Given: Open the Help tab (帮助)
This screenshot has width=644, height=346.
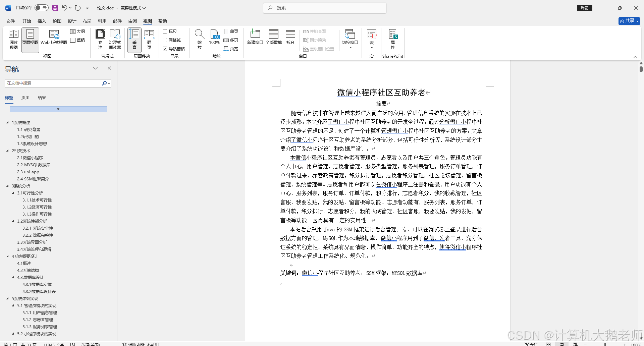Looking at the screenshot, I should (x=162, y=21).
